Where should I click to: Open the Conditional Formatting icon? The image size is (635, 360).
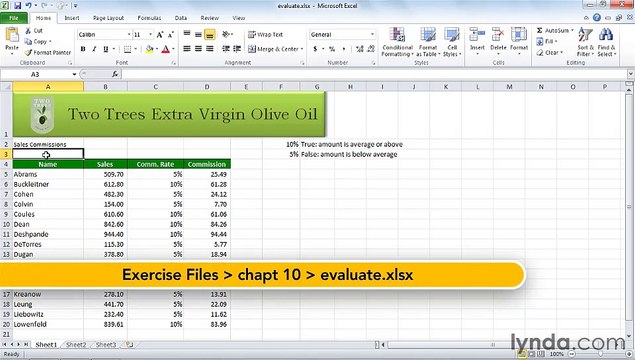(397, 35)
